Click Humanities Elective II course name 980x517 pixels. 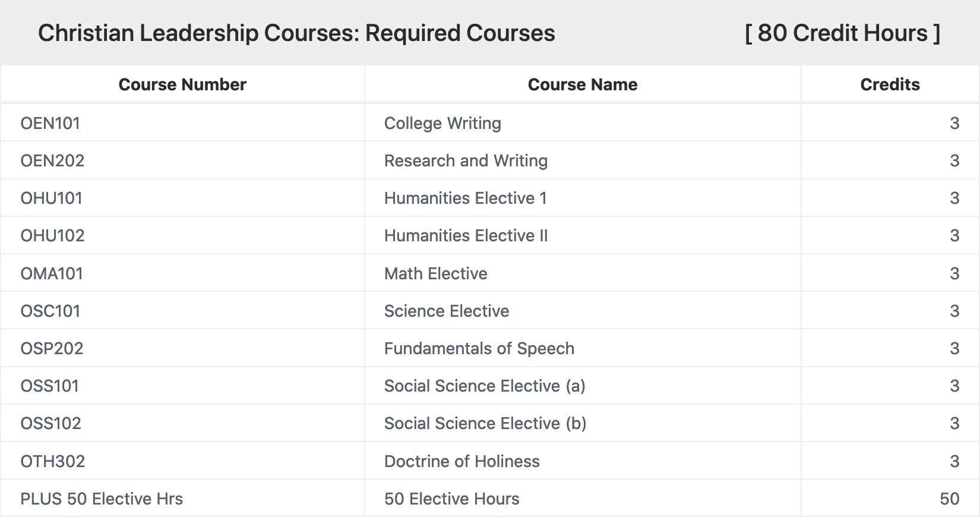click(x=466, y=235)
